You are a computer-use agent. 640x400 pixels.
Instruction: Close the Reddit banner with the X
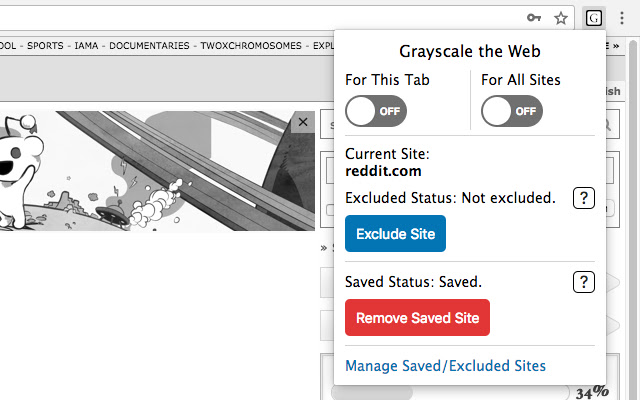(304, 122)
